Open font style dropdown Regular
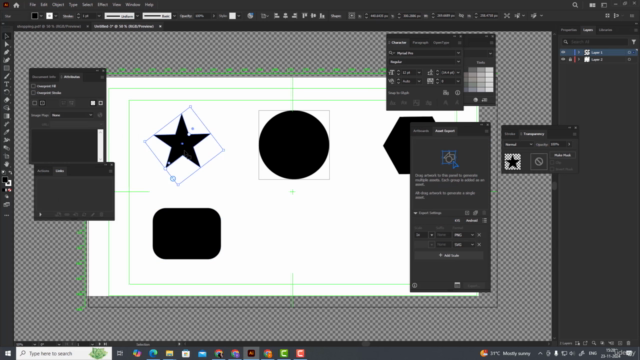640x360 pixels. (458, 62)
